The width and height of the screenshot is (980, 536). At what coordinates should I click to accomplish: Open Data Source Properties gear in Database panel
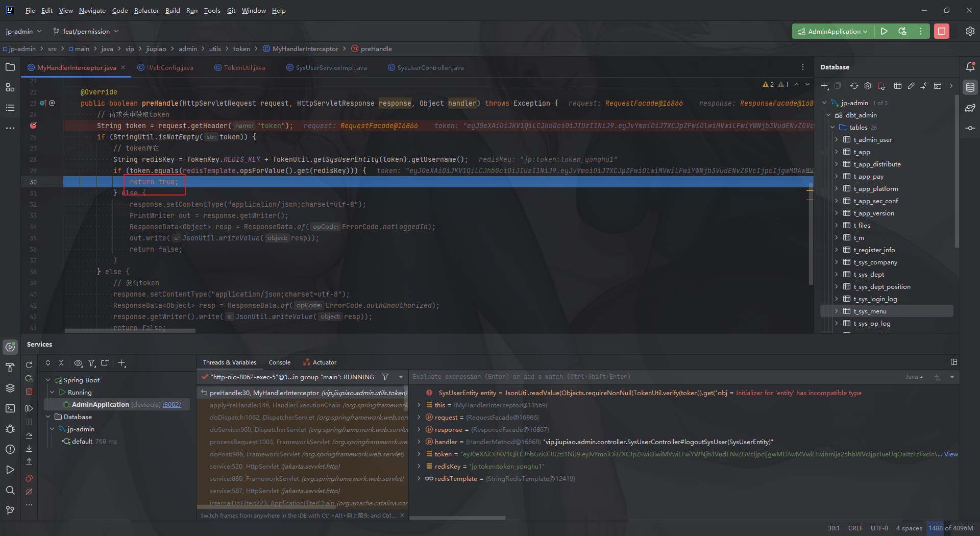coord(868,86)
